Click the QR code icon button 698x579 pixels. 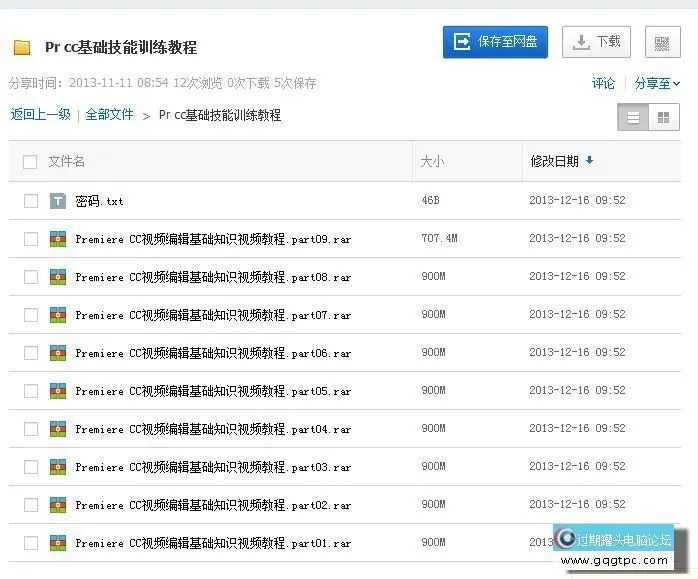[662, 43]
